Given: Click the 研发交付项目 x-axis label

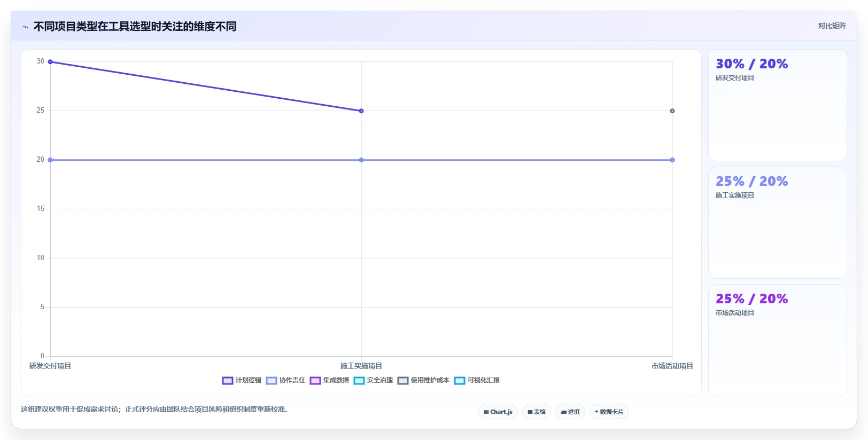Looking at the screenshot, I should (50, 366).
